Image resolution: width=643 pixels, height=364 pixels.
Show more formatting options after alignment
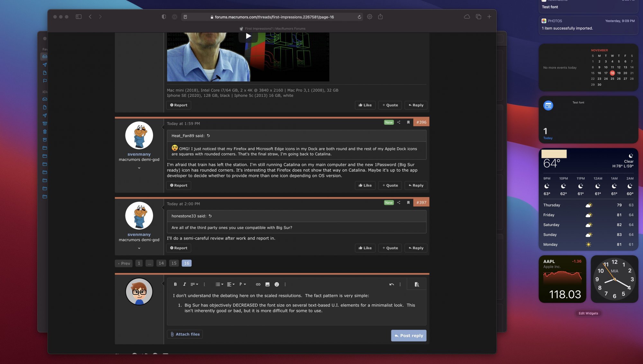[204, 284]
